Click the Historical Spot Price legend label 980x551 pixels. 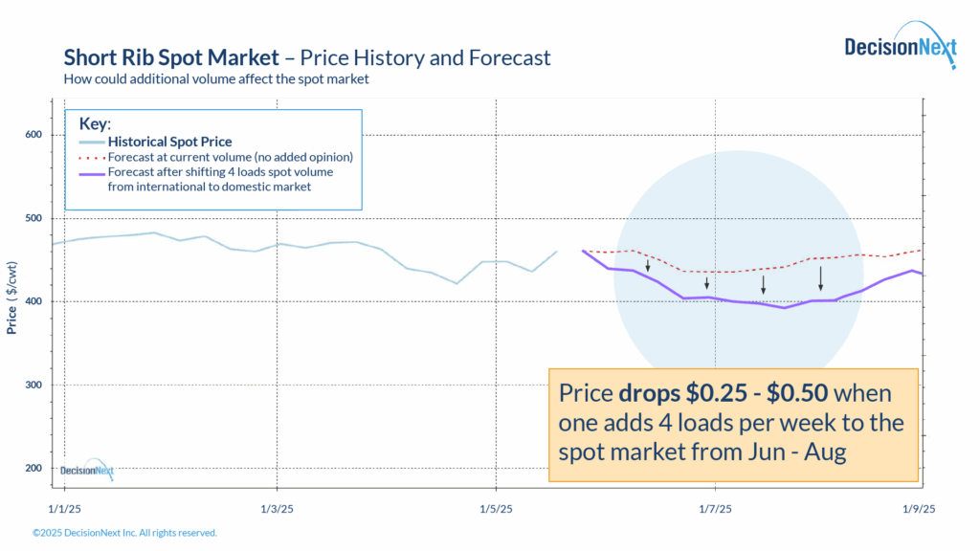click(169, 142)
